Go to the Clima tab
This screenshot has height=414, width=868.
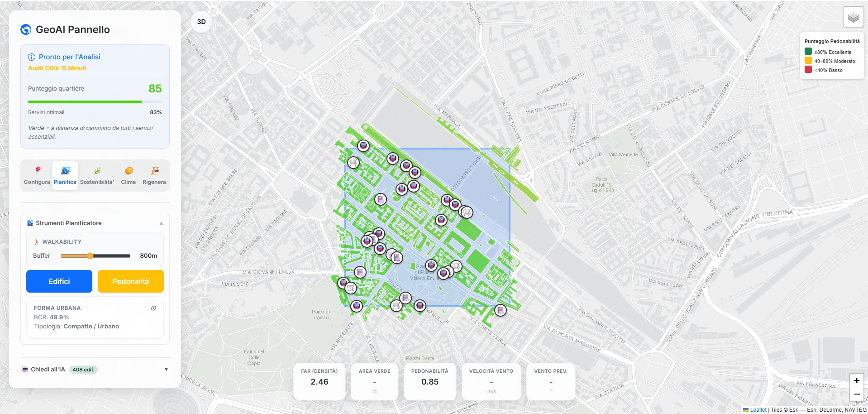coord(129,176)
